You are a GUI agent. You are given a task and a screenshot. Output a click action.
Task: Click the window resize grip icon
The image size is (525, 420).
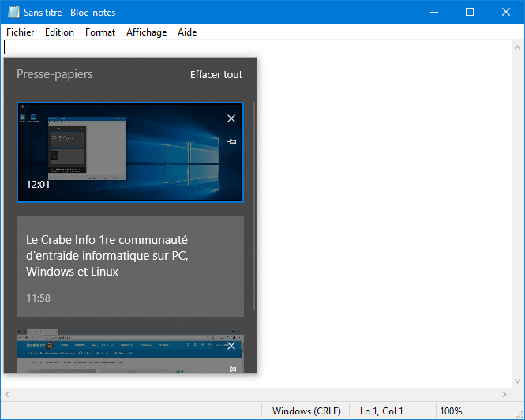pyautogui.click(x=519, y=414)
